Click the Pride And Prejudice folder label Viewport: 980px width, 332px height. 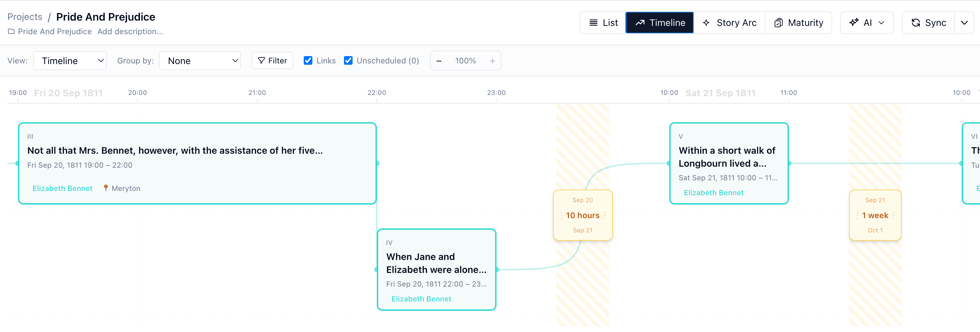coord(55,32)
